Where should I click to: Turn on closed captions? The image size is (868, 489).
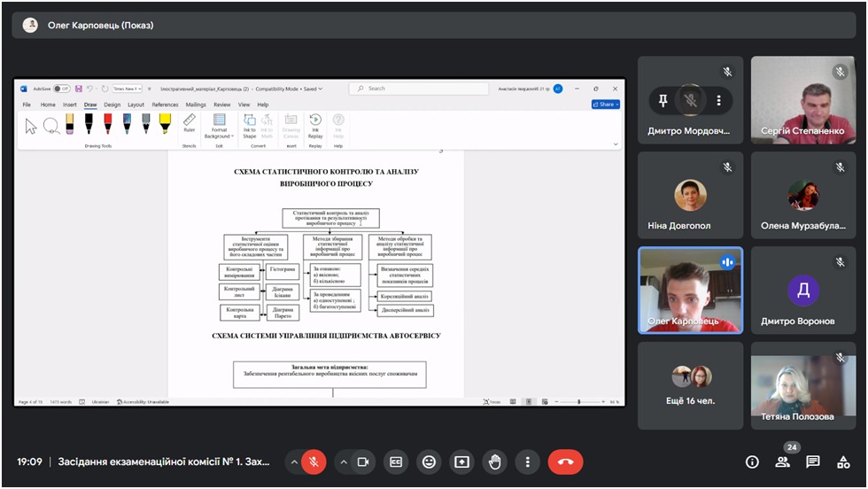point(397,462)
